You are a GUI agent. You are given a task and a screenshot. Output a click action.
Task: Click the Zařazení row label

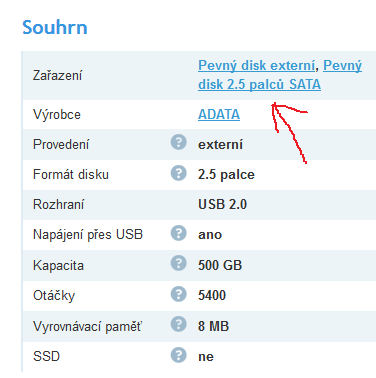[x=57, y=76]
